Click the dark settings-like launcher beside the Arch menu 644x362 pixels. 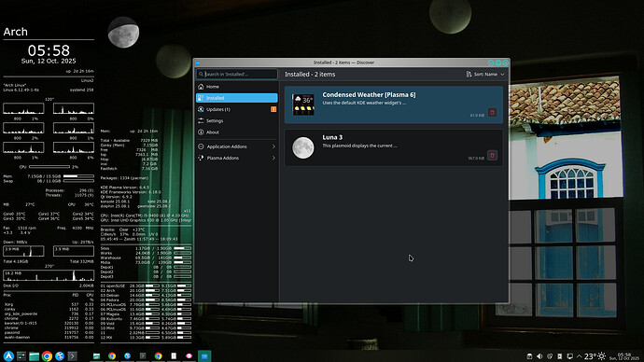tap(21, 356)
